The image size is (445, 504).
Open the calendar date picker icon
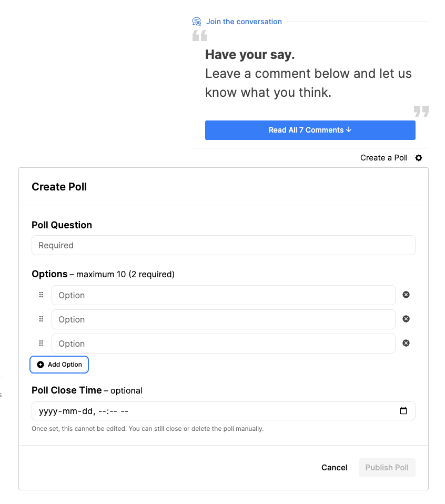403,411
